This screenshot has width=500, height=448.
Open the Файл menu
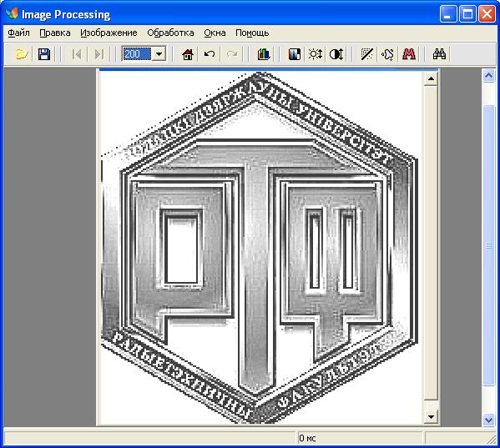point(18,33)
